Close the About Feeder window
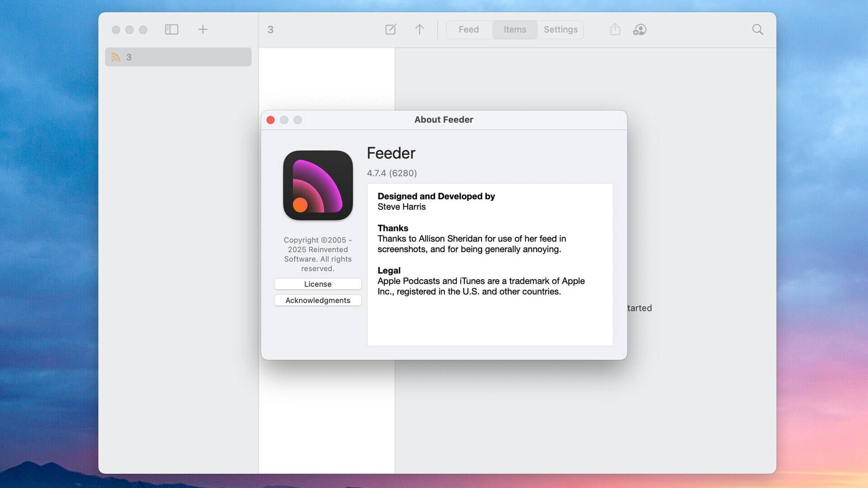868x488 pixels. coord(271,120)
